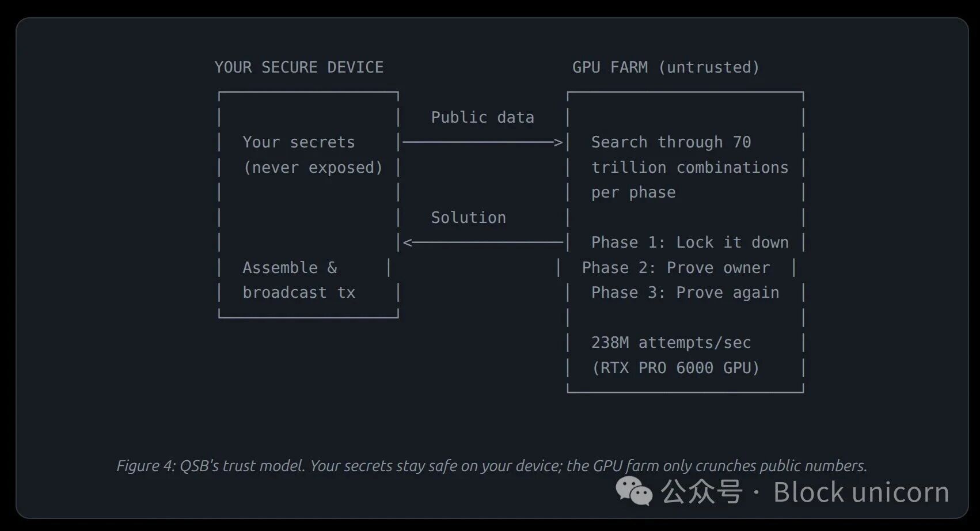The height and width of the screenshot is (531, 980).
Task: Click the "trillion combinations" text
Action: (x=689, y=168)
